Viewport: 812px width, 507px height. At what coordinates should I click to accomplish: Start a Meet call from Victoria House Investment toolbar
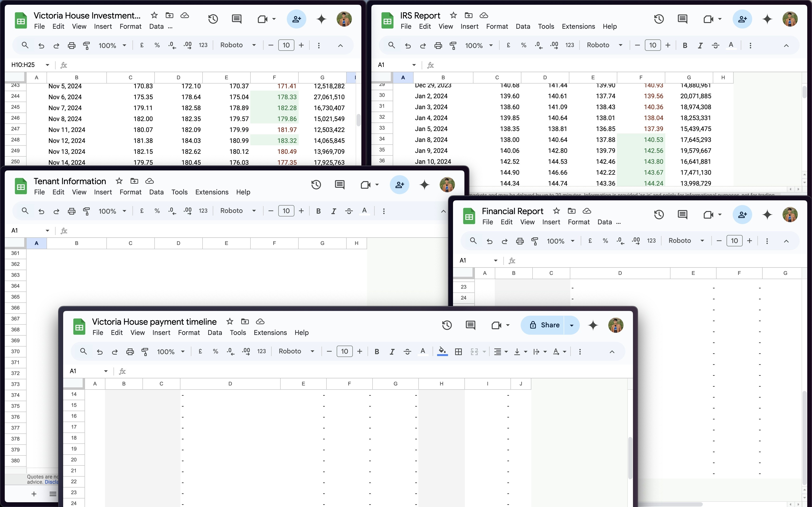[263, 19]
